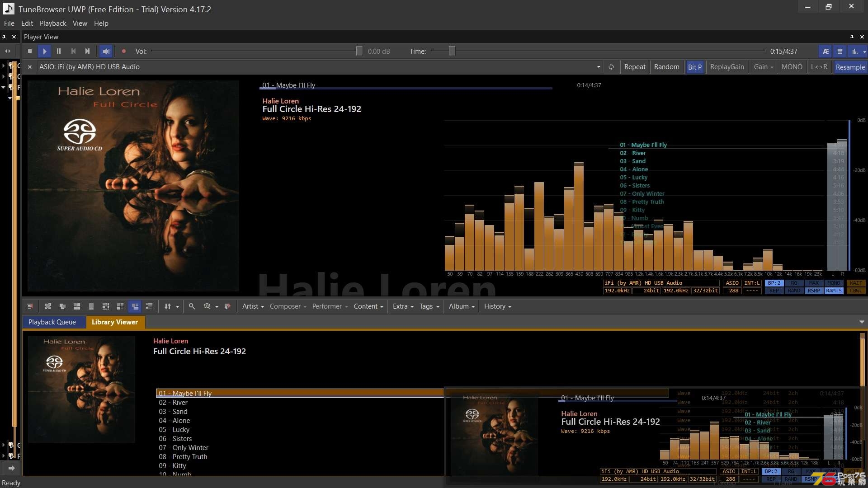868x488 pixels.
Task: Click the red record indicator icon
Action: coord(123,52)
